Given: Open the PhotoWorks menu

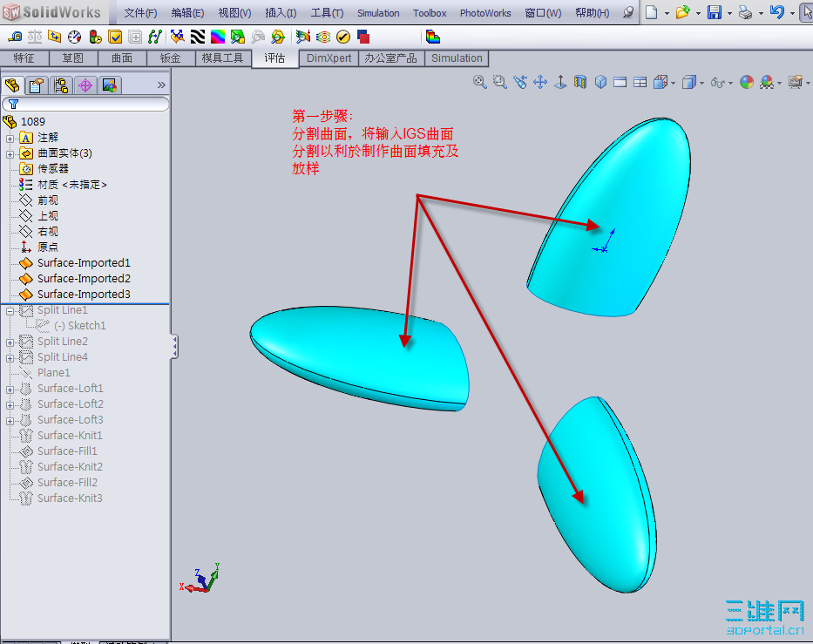Looking at the screenshot, I should click(x=485, y=13).
